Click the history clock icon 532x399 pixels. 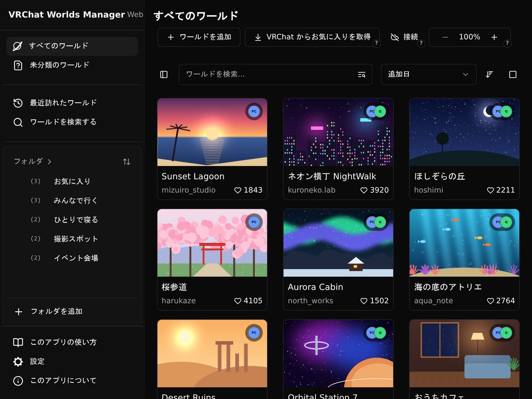pyautogui.click(x=18, y=103)
